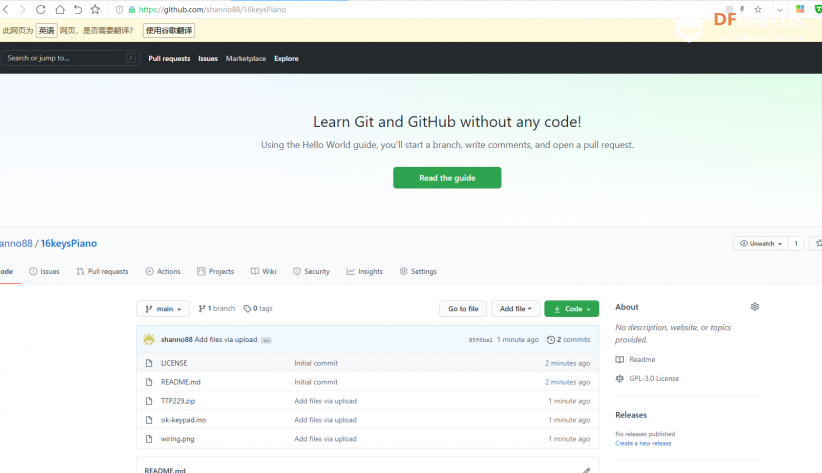Click the anno88 owner link
The height and width of the screenshot is (473, 822).
pos(16,243)
